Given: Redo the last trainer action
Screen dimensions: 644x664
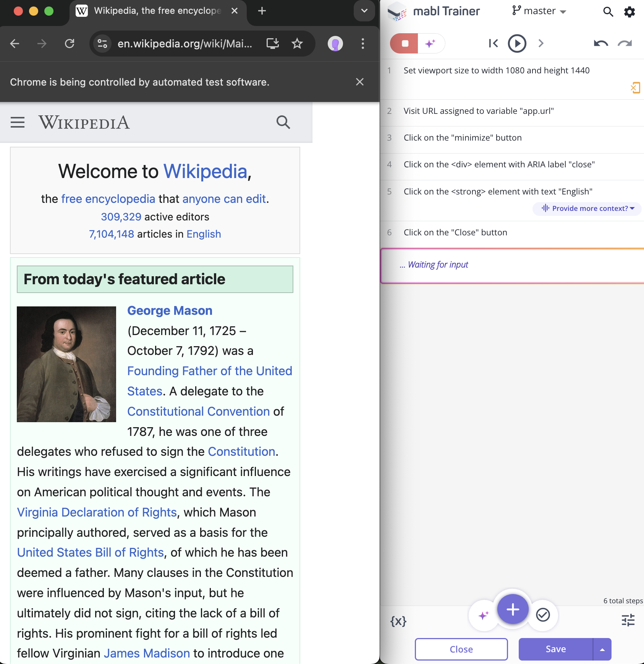Looking at the screenshot, I should tap(624, 44).
